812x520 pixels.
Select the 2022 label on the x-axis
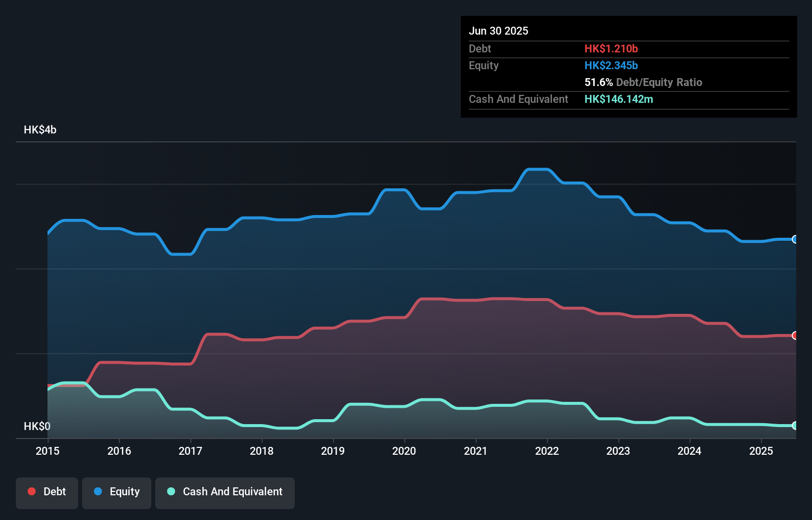[x=547, y=451]
